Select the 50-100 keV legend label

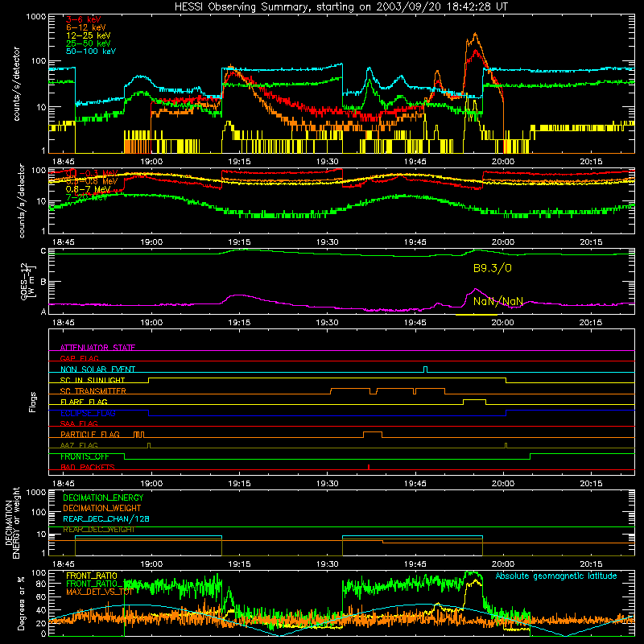click(91, 52)
